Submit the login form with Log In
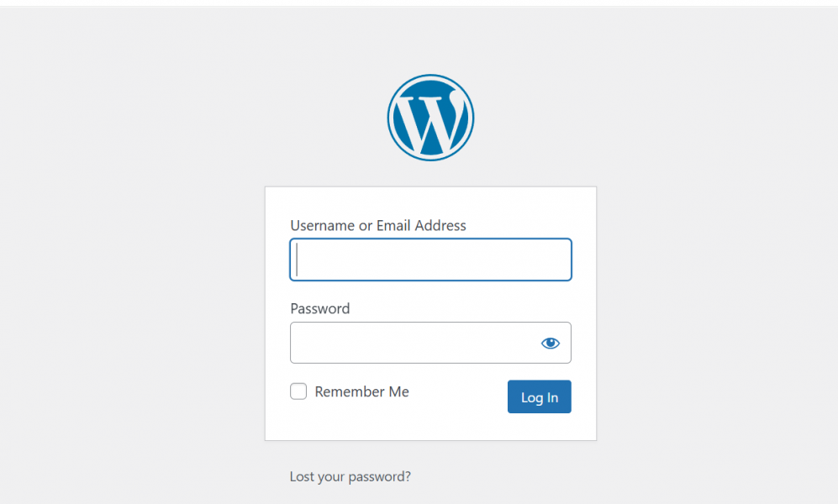The width and height of the screenshot is (838, 504). [x=539, y=397]
